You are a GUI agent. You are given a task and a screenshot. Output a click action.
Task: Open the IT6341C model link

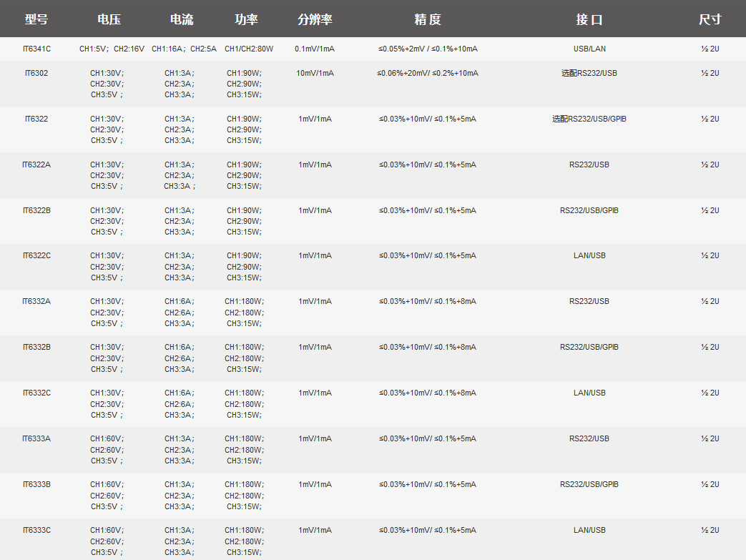pyautogui.click(x=36, y=49)
